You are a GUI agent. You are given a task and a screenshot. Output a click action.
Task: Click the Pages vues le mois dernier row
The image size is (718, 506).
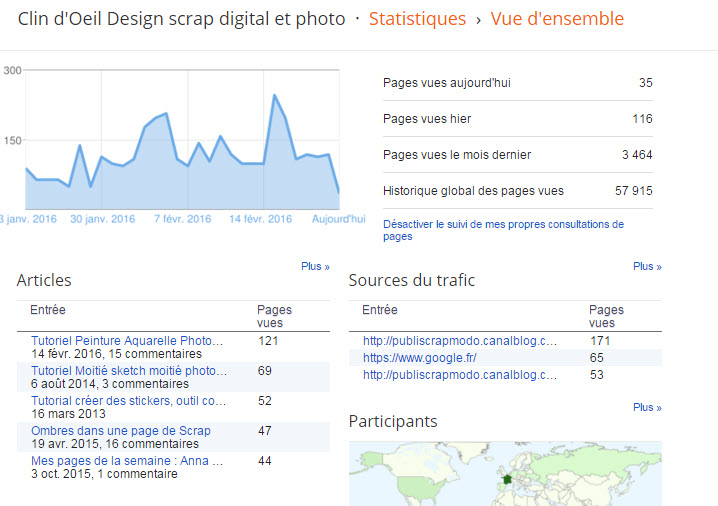pos(517,155)
